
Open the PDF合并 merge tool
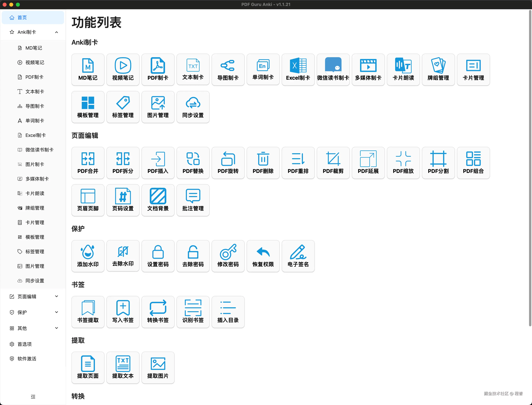88,163
